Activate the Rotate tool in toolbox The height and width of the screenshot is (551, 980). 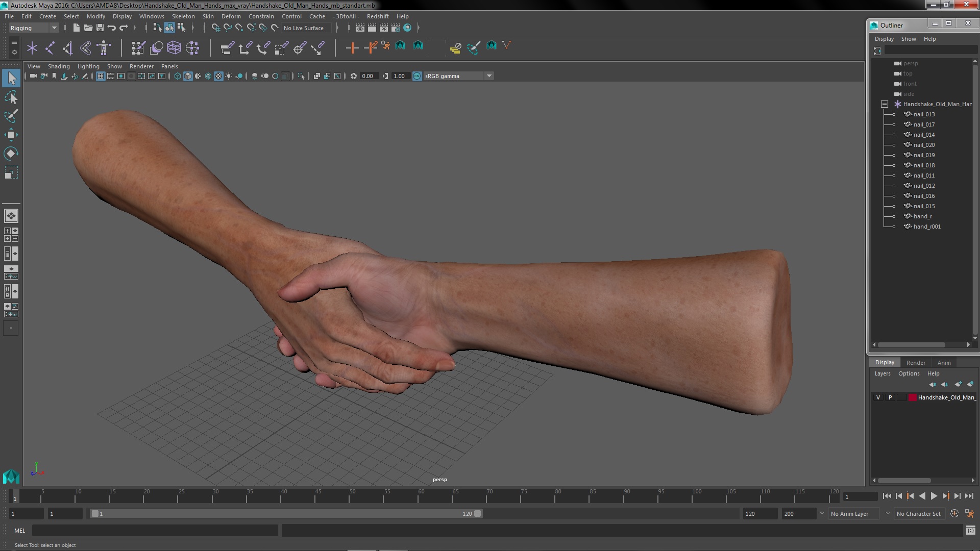(11, 154)
